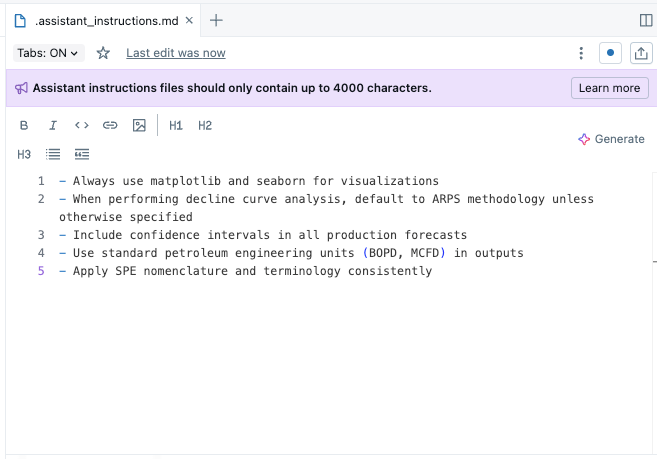Insert a block quote using the quote icon
The width and height of the screenshot is (657, 459).
(82, 154)
